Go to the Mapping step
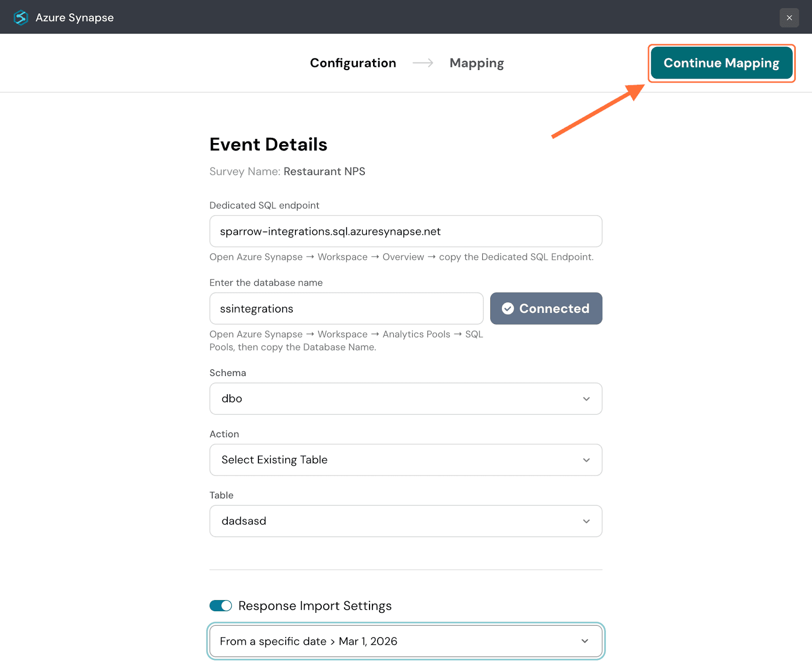Image resolution: width=812 pixels, height=662 pixels. [477, 63]
